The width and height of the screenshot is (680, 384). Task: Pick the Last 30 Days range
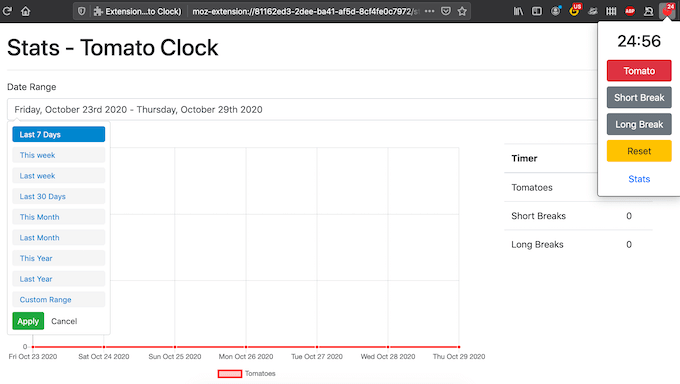pos(59,196)
